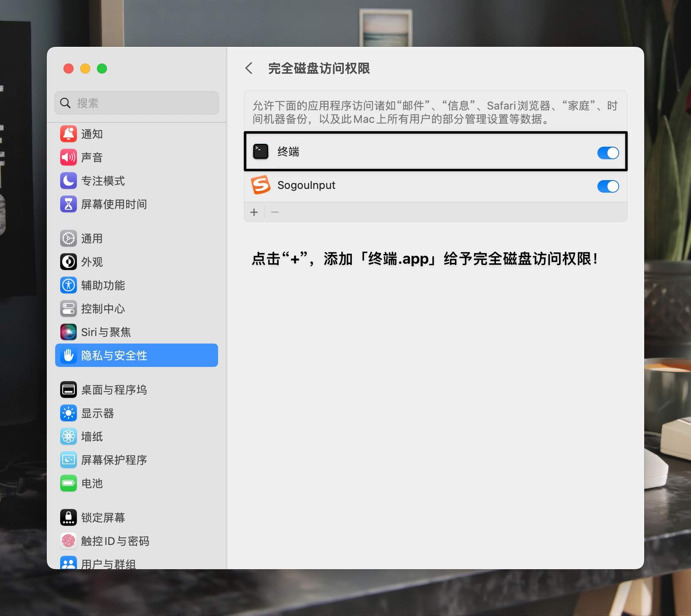The height and width of the screenshot is (616, 691).
Task: Click the − button to remove an app
Action: 274,212
